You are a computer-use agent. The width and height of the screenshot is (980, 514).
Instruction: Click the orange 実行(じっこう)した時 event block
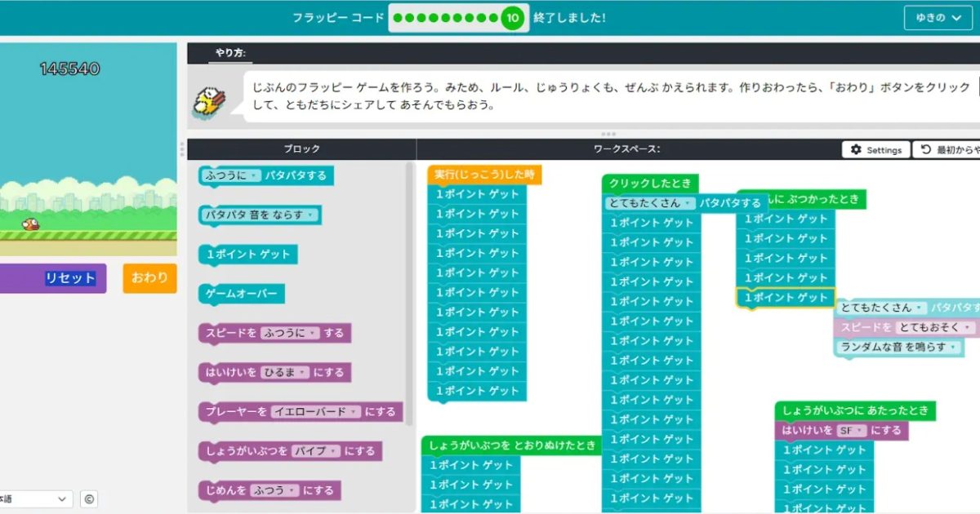pyautogui.click(x=484, y=175)
